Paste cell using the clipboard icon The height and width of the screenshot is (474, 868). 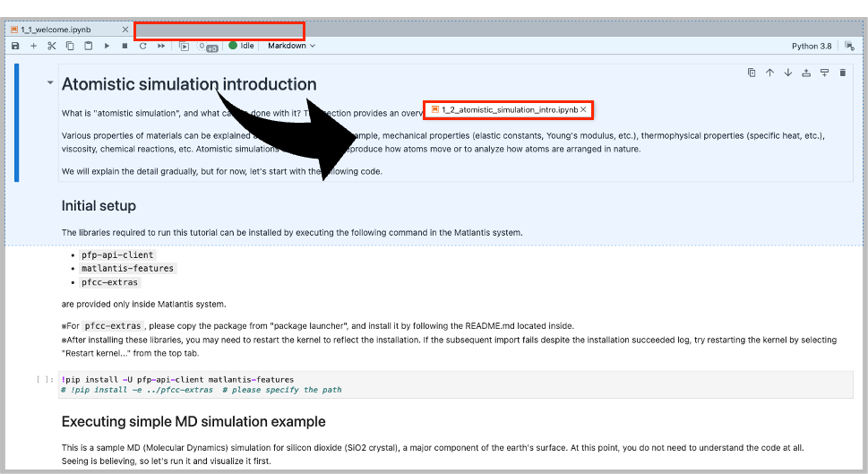coord(88,46)
